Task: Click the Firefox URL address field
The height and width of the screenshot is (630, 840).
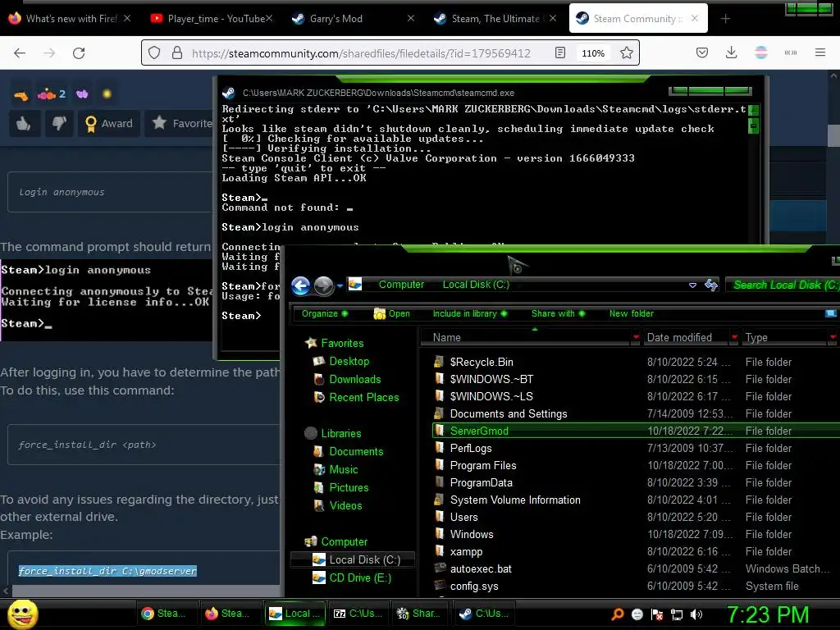Action: click(x=361, y=53)
